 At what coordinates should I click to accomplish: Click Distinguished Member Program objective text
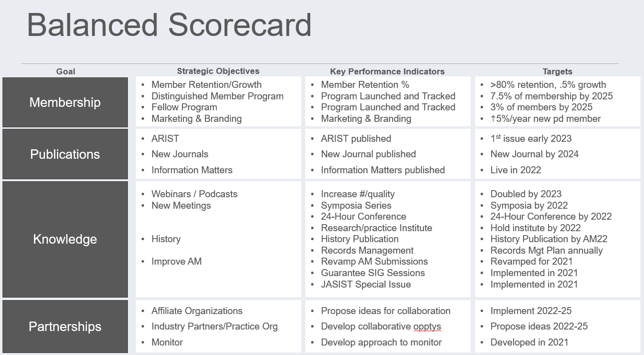[x=217, y=96]
